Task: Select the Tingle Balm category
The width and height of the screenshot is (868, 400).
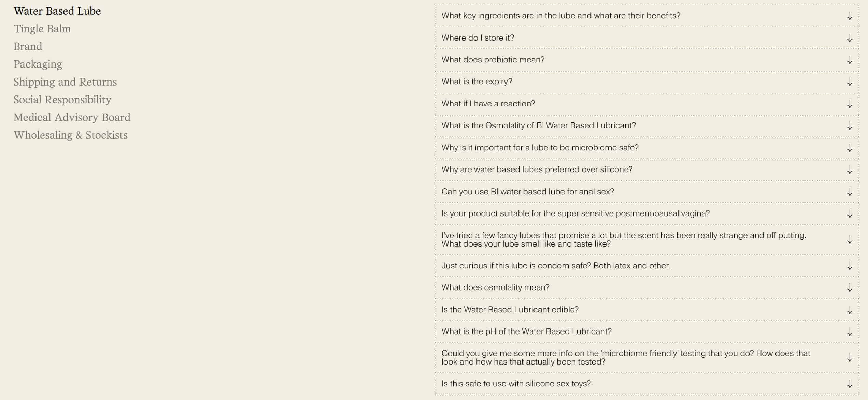Action: 42,29
